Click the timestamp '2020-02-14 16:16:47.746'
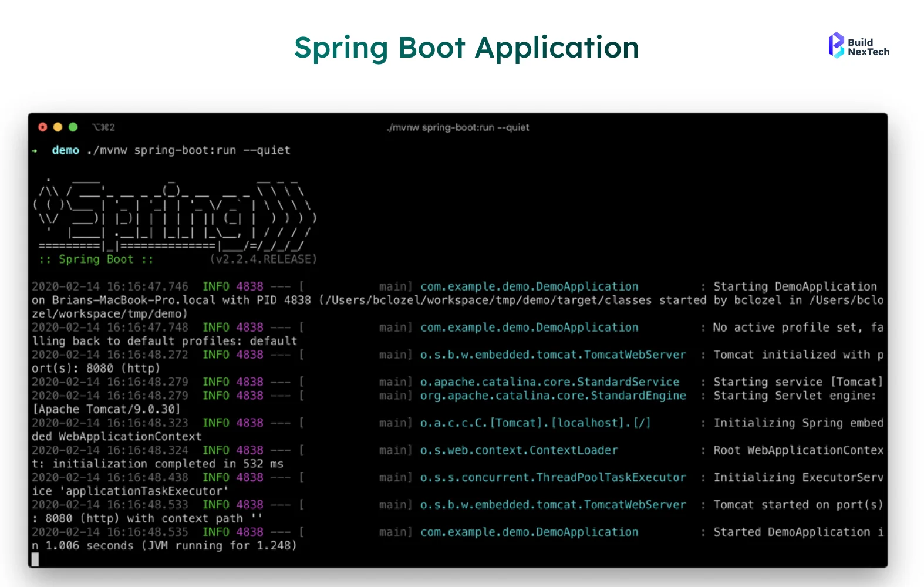Screen dimensions: 924x587 110,286
